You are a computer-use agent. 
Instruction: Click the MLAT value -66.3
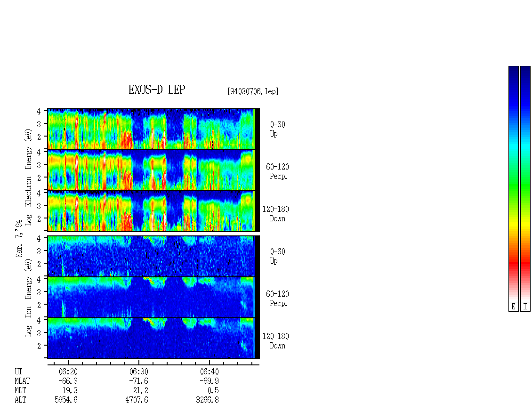(x=68, y=381)
